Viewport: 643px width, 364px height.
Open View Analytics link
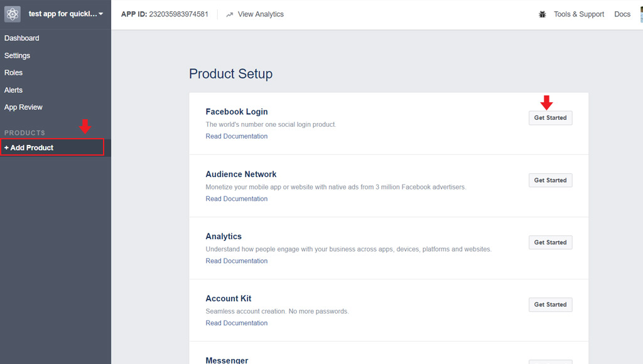(261, 14)
